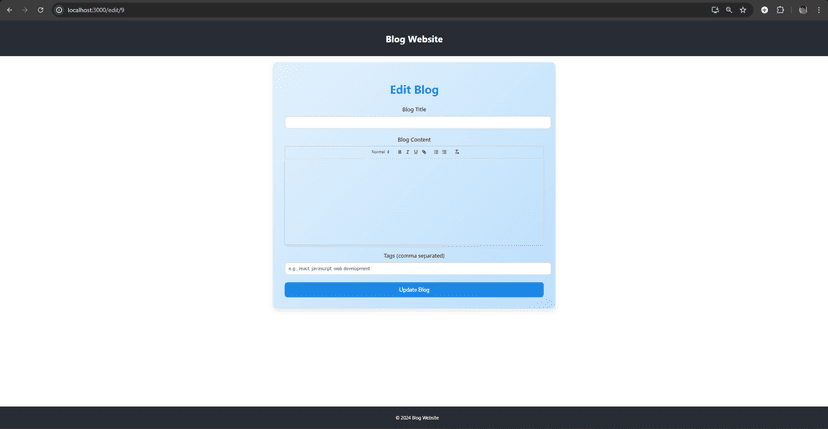
Task: Open the Extensions puzzle-piece menu
Action: 780,10
